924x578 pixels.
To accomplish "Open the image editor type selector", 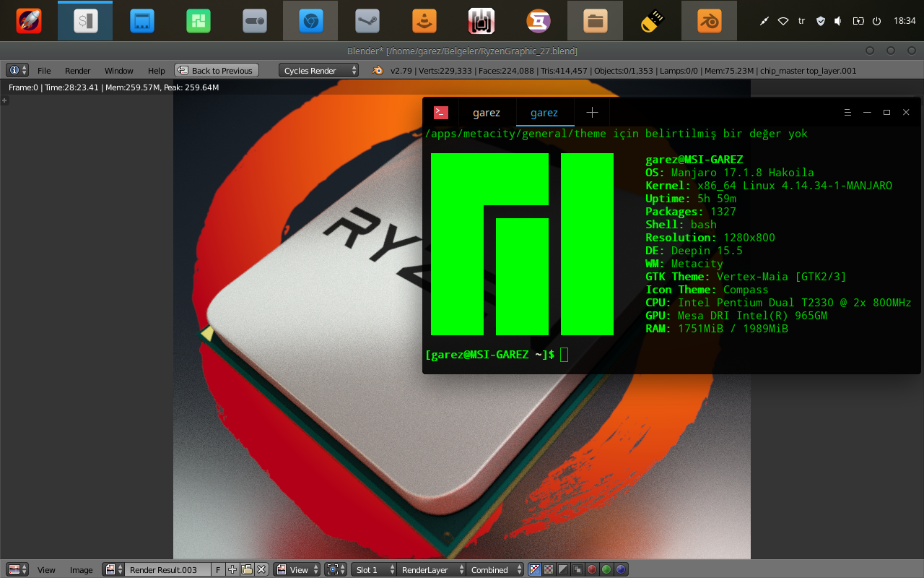I will pos(17,569).
